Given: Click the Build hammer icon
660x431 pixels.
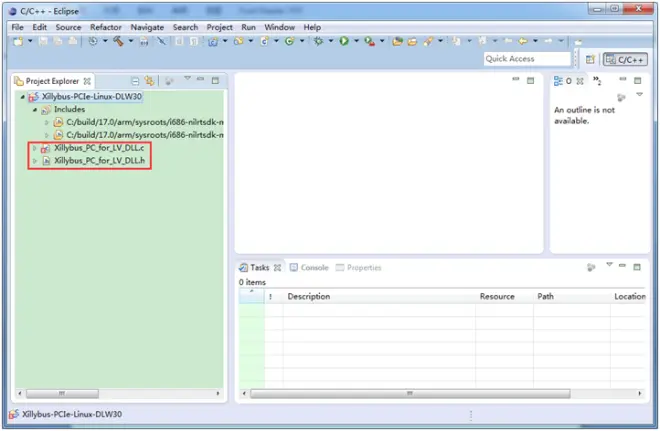Looking at the screenshot, I should 118,41.
